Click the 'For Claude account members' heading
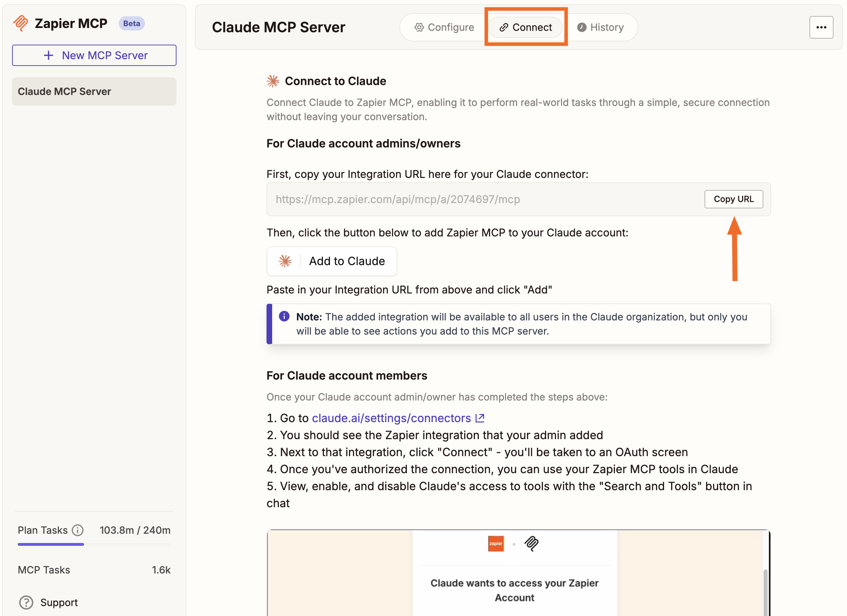 (x=347, y=375)
